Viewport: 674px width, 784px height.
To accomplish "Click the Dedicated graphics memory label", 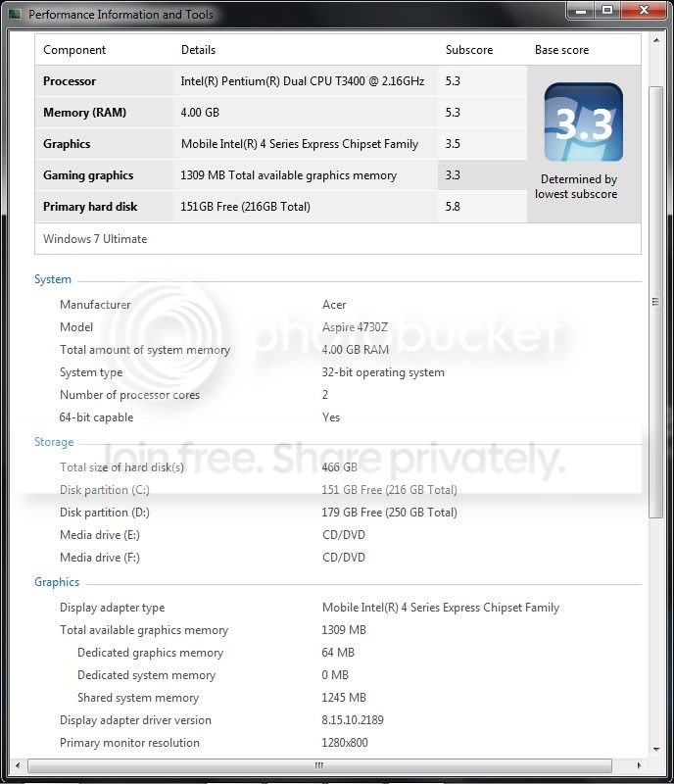I will point(150,653).
